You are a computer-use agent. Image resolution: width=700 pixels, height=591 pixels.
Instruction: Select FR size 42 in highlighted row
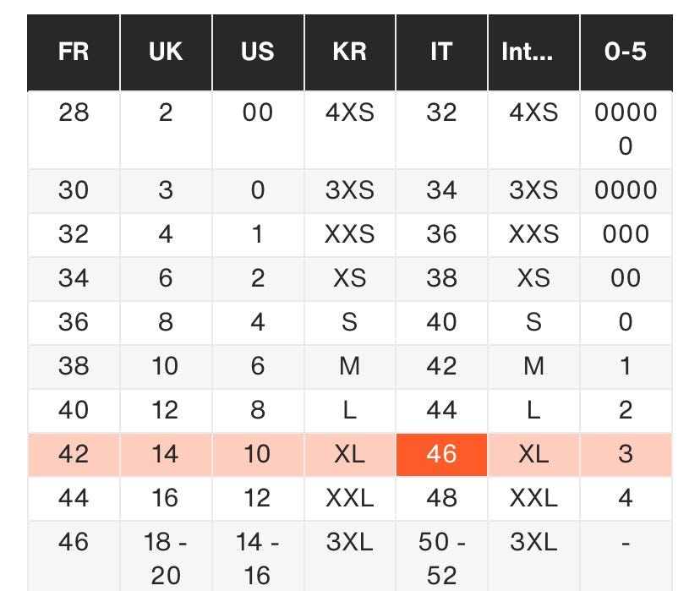point(74,454)
